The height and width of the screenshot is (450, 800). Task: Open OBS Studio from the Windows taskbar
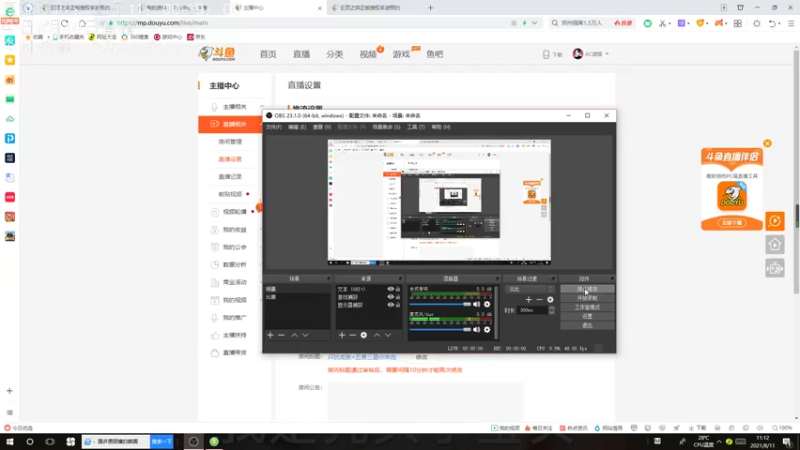[193, 441]
